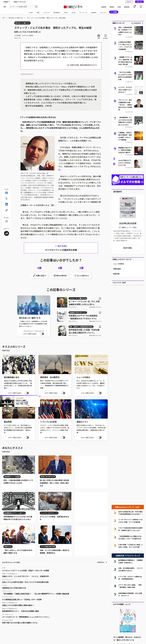
Task: Click VIEW ALL in ビジネストレンド section
Action: point(102,562)
